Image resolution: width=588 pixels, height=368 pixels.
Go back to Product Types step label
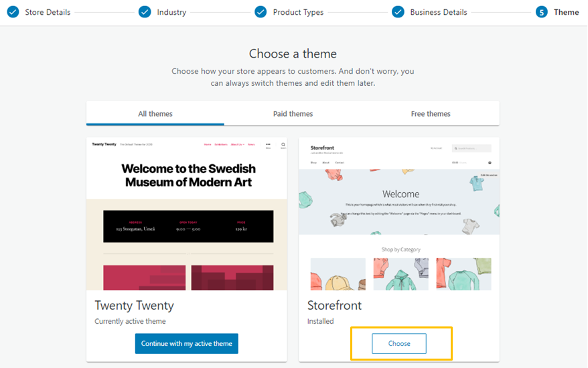298,12
